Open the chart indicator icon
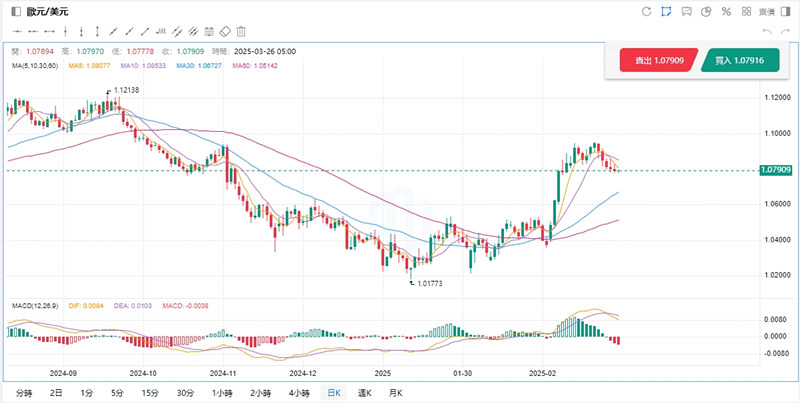This screenshot has width=800, height=403. click(x=686, y=11)
